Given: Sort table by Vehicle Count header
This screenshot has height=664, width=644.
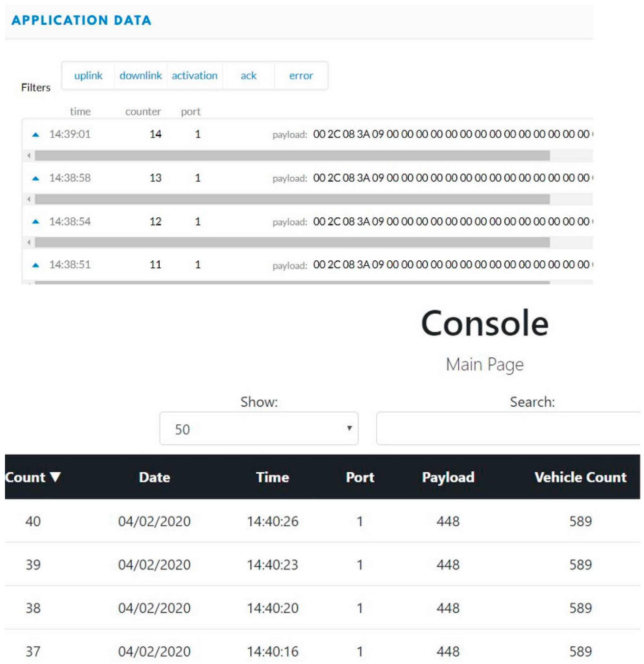Looking at the screenshot, I should 580,477.
